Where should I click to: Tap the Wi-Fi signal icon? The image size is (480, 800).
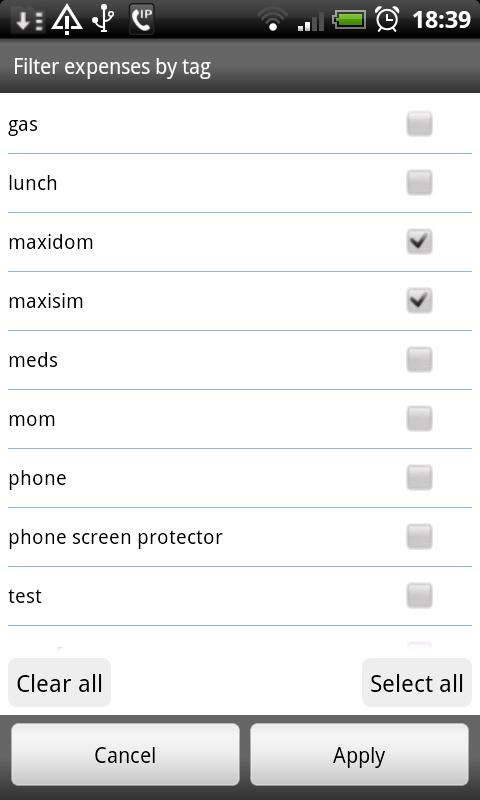coord(272,19)
